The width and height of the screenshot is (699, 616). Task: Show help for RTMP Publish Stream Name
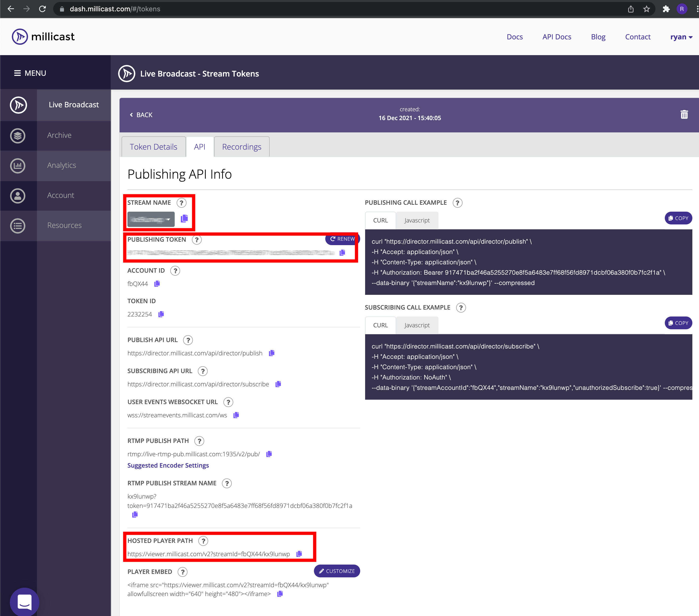pyautogui.click(x=227, y=483)
